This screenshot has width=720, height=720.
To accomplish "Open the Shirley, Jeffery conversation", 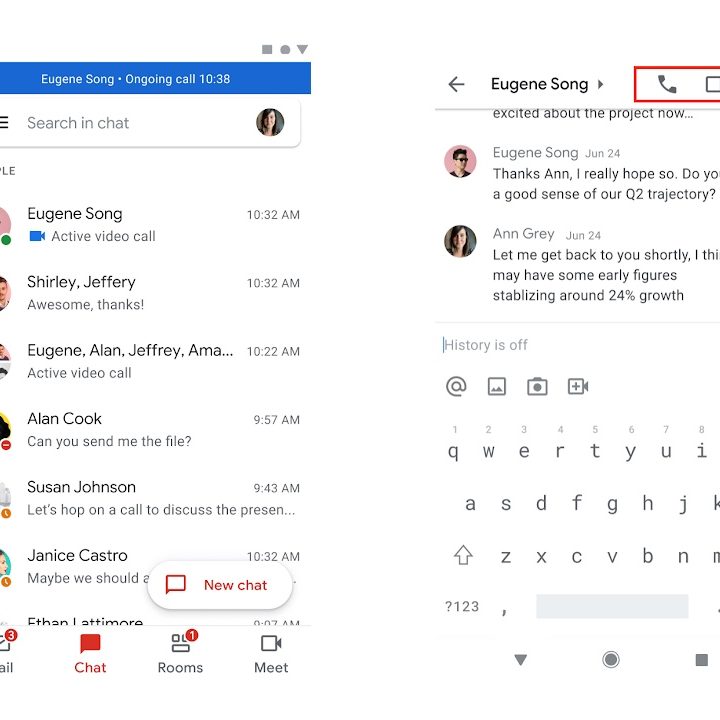I will (155, 293).
